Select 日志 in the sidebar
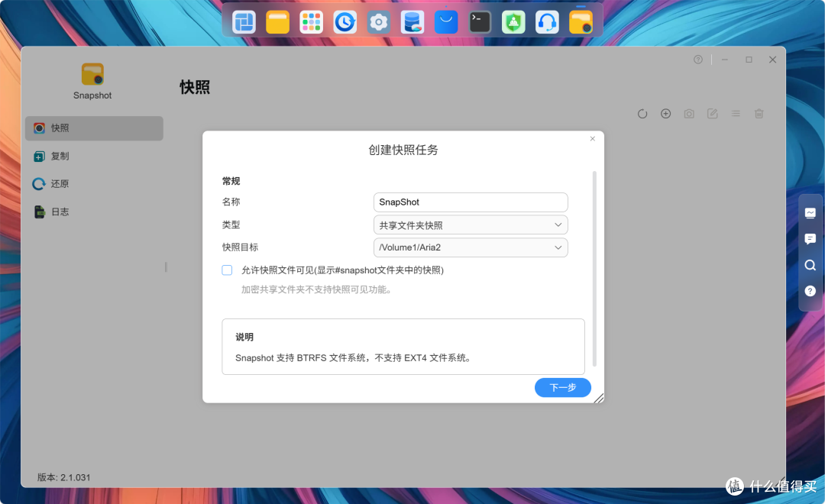This screenshot has height=504, width=825. [x=94, y=212]
